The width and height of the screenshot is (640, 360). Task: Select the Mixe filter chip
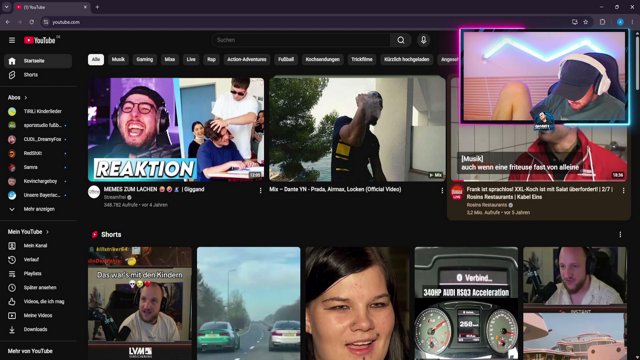click(x=170, y=60)
